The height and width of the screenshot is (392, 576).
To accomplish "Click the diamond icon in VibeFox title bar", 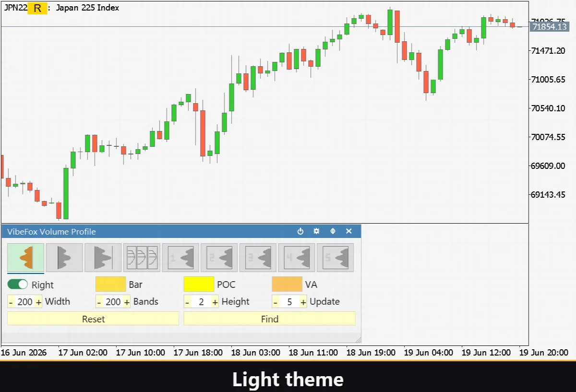I will (333, 231).
